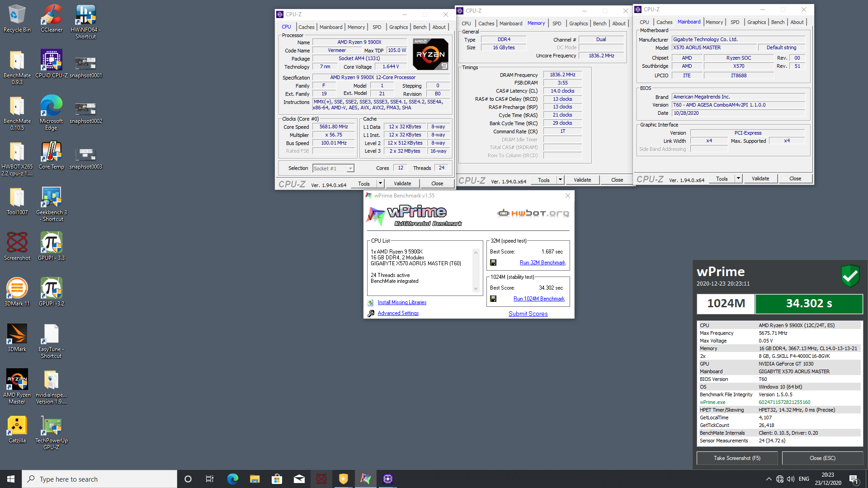Select the CPU tab in the right CPU-Z window
The width and height of the screenshot is (868, 488).
[644, 22]
